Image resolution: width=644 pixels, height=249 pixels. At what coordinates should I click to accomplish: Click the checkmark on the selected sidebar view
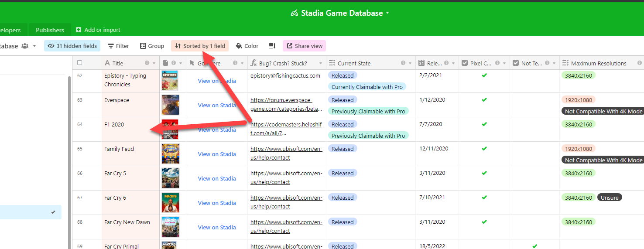point(53,212)
